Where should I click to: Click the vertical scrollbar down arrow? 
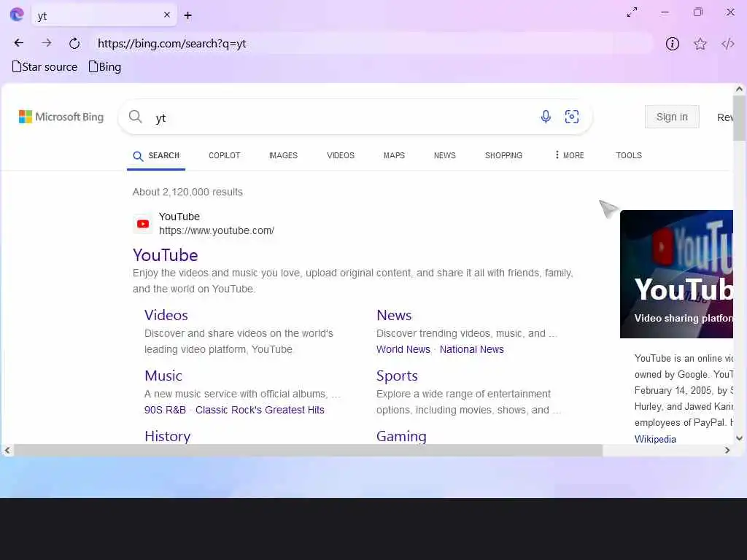[x=739, y=438]
